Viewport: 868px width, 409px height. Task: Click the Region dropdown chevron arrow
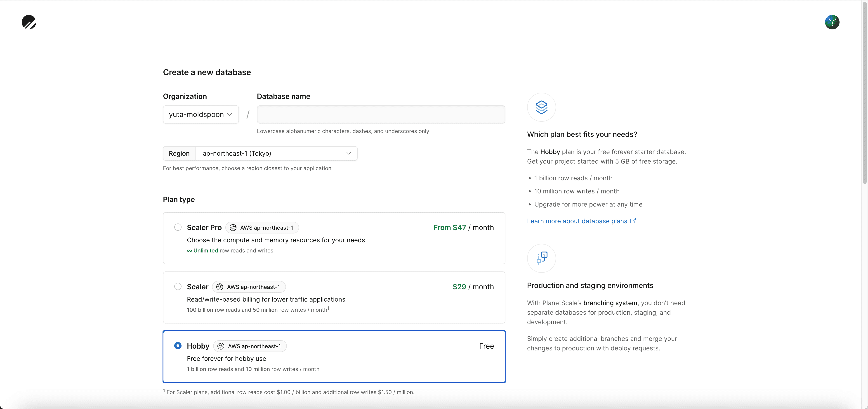349,153
